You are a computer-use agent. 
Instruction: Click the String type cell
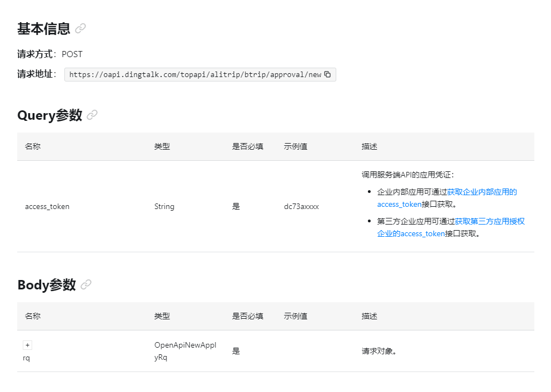click(x=164, y=206)
